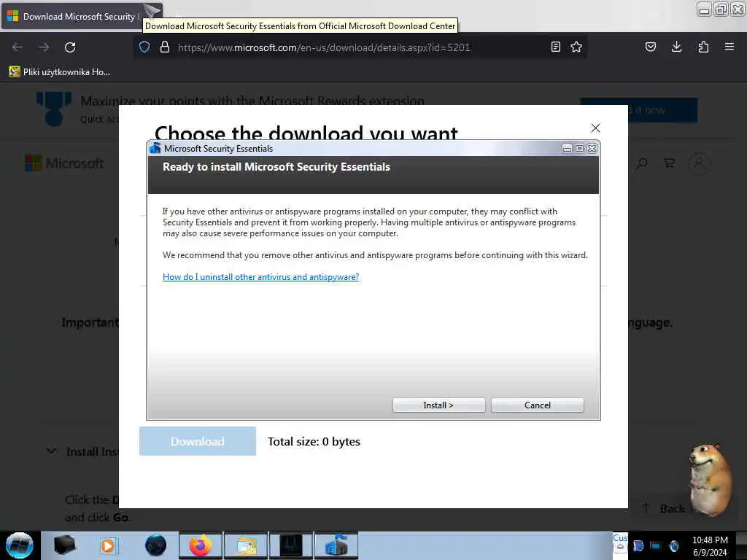This screenshot has width=747, height=560.
Task: Click the taskbar clock showing 10:48 PM
Action: tap(710, 545)
